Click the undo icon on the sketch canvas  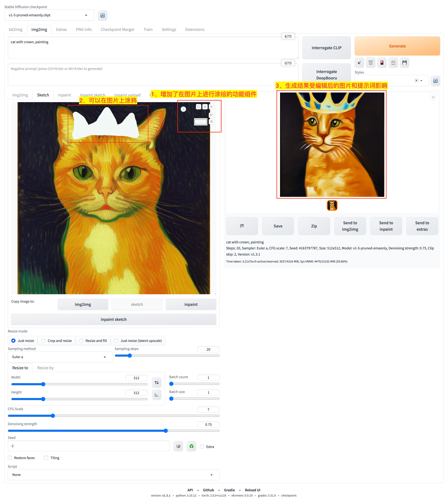pyautogui.click(x=198, y=107)
